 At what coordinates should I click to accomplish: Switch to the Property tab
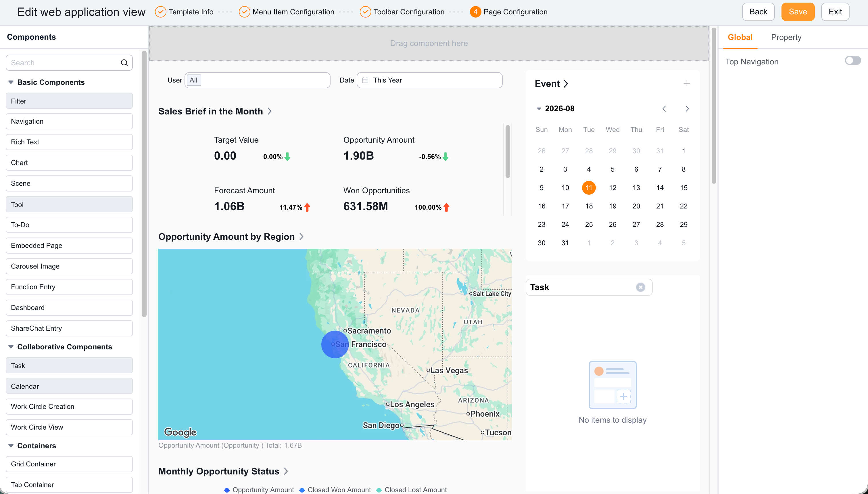[x=786, y=37]
